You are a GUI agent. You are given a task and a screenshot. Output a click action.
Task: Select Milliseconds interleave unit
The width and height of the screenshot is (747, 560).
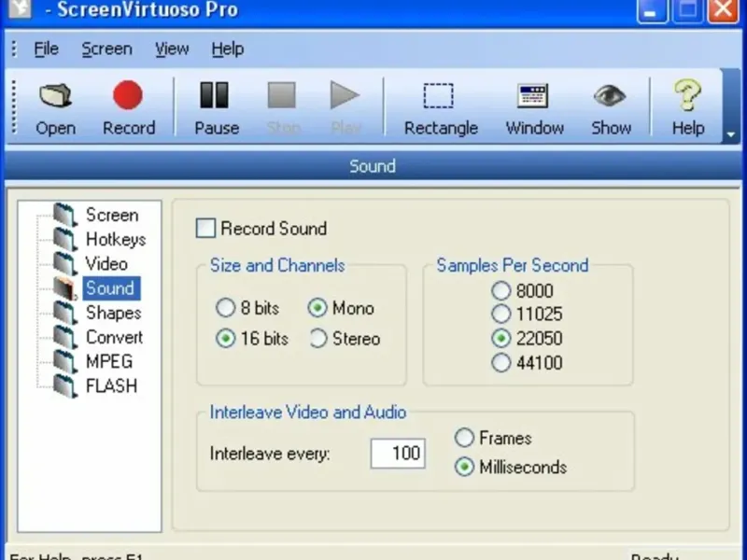[x=464, y=468]
